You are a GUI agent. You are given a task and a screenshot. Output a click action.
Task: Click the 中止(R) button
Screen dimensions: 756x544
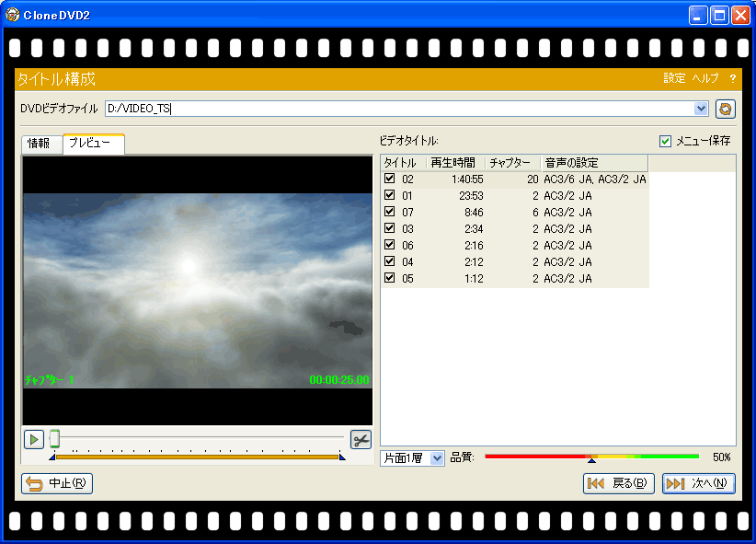(x=57, y=483)
